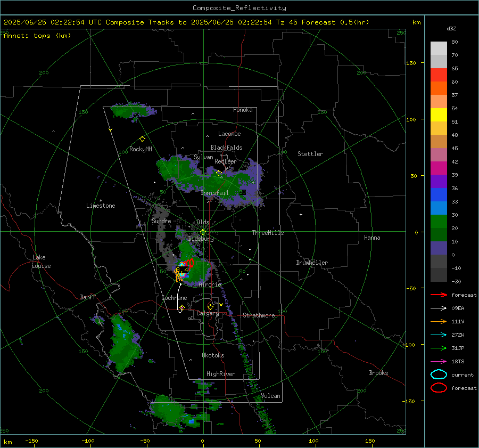Click the white 09EA track line near Cochrane
This screenshot has height=448, width=479.
pos(179,298)
